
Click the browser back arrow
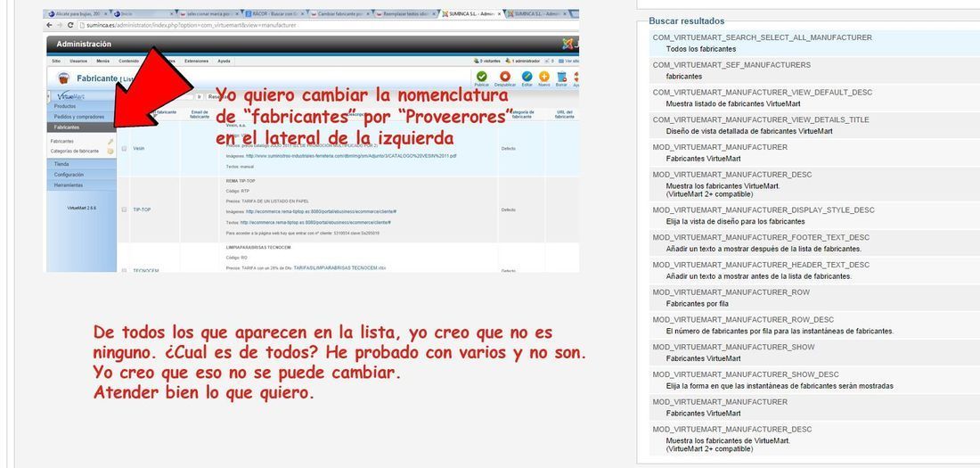49,25
